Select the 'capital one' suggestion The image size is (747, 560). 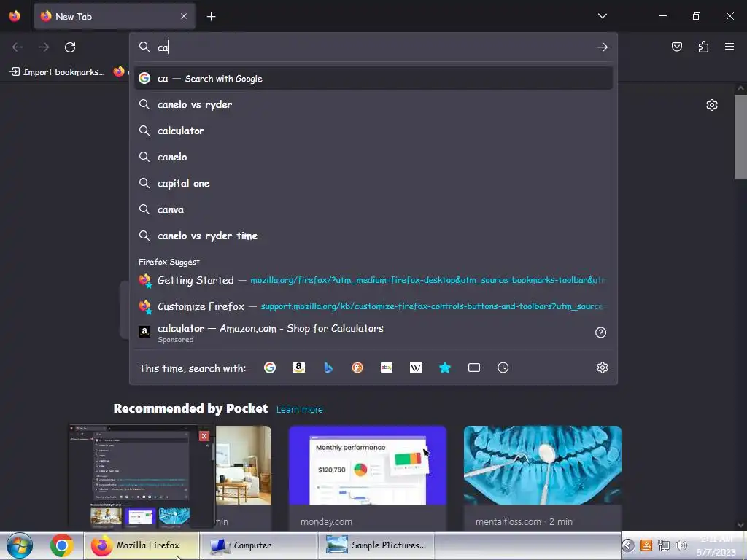373,183
